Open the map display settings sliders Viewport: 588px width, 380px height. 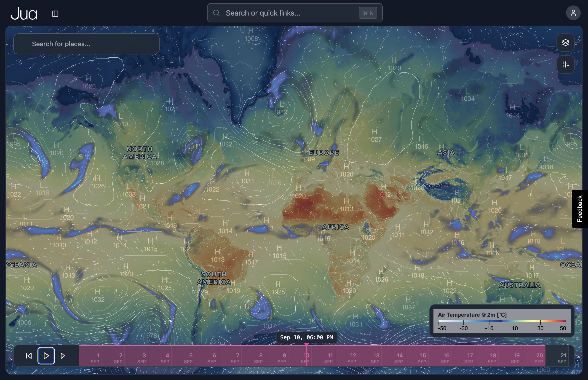pos(566,64)
